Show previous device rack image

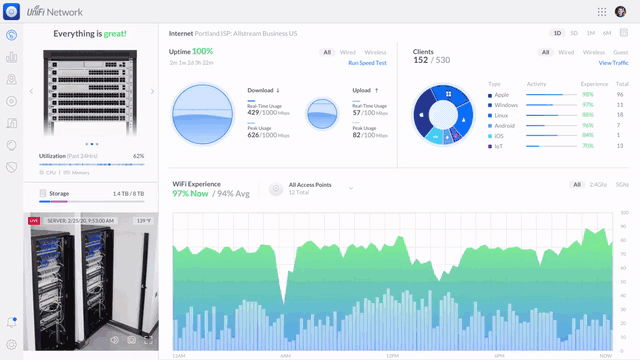(x=31, y=91)
